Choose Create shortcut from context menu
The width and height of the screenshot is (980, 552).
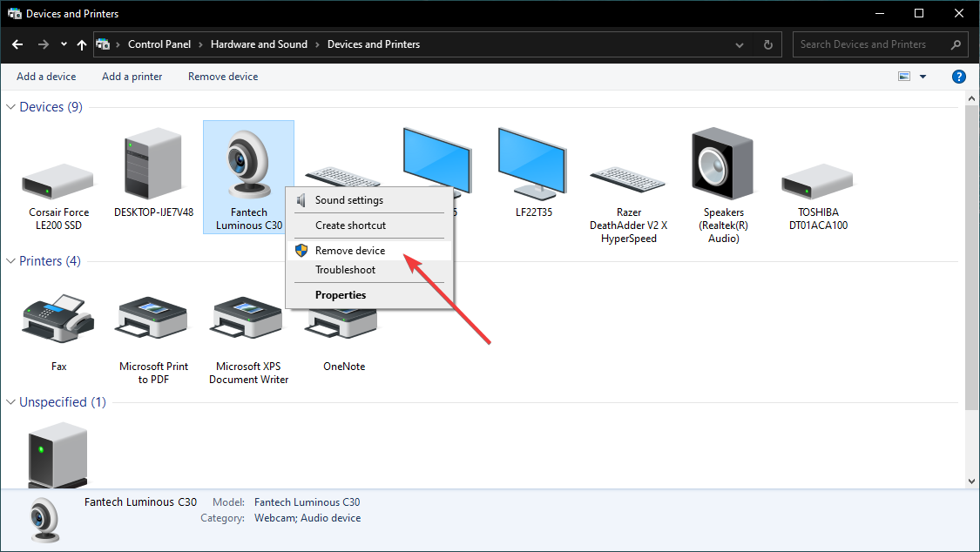(368, 226)
